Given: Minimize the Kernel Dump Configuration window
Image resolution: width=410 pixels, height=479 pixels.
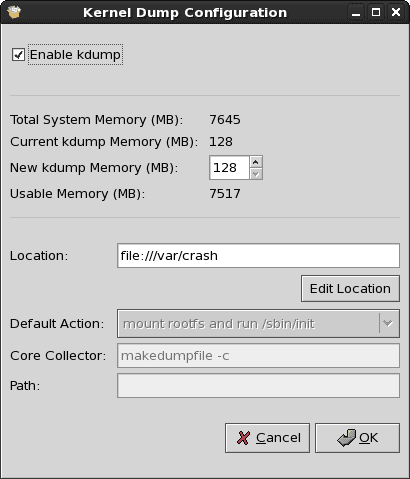Looking at the screenshot, I should click(x=356, y=13).
